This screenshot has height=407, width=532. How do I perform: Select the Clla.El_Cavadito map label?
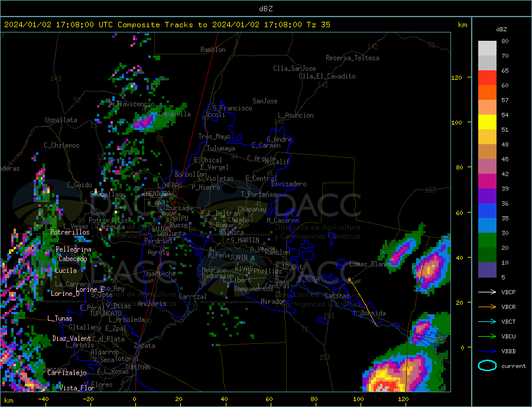[x=327, y=76]
